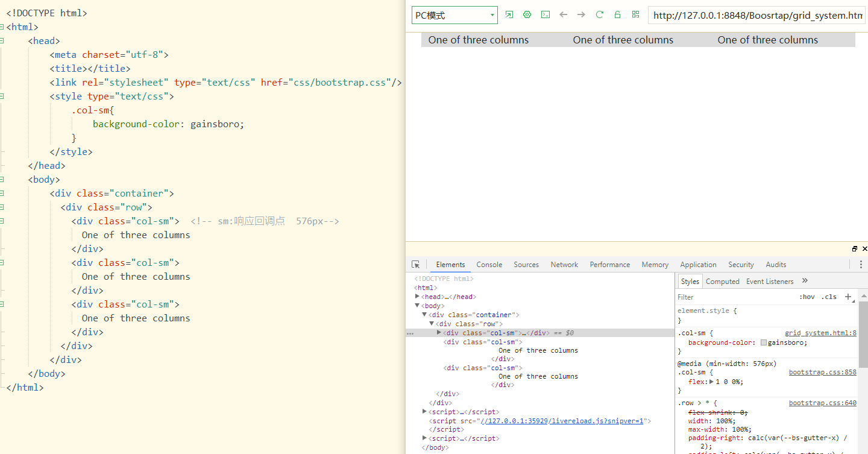Fold the <style type="text/css"> block in editor
Image resolution: width=868 pixels, height=454 pixels.
point(2,96)
